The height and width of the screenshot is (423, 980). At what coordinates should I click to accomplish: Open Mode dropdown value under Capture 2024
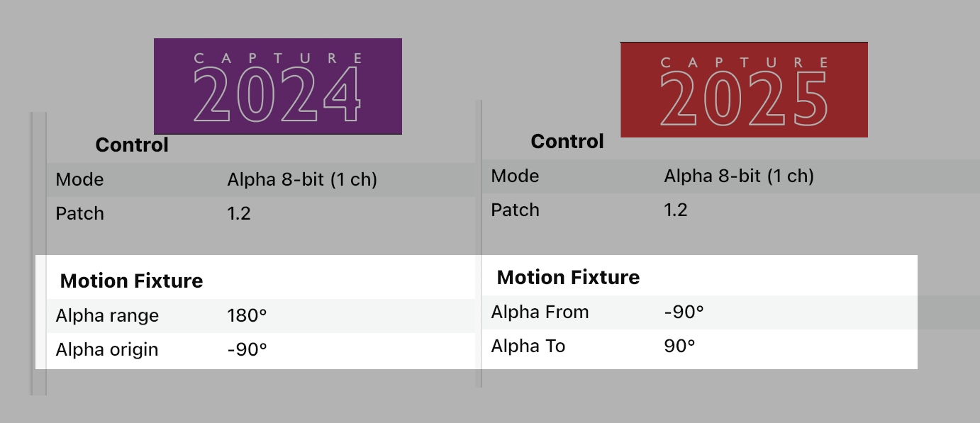click(302, 180)
